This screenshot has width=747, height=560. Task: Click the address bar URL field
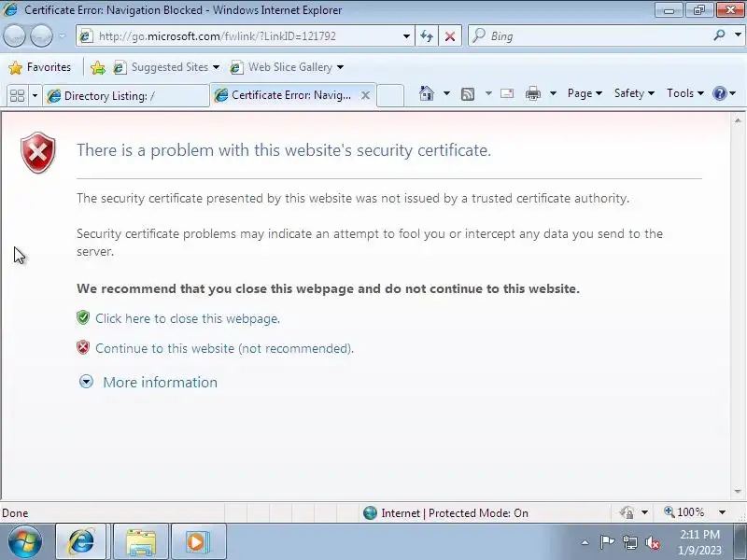(x=238, y=36)
